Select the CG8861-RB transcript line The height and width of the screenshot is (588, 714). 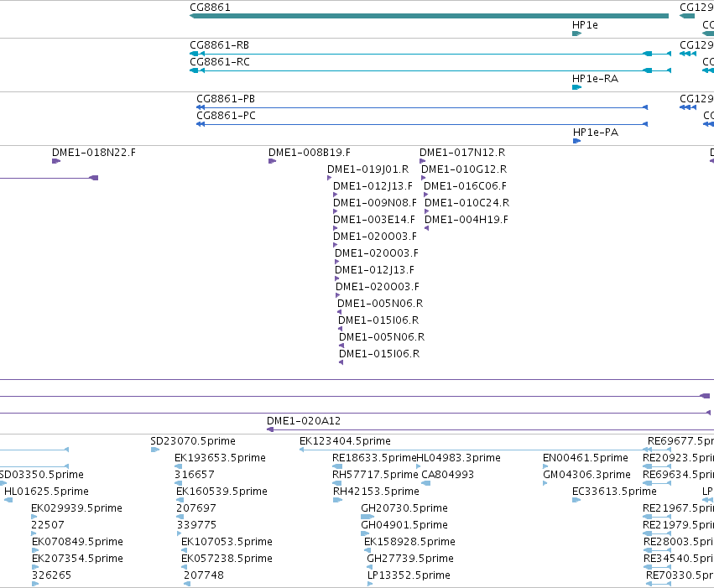click(x=430, y=54)
